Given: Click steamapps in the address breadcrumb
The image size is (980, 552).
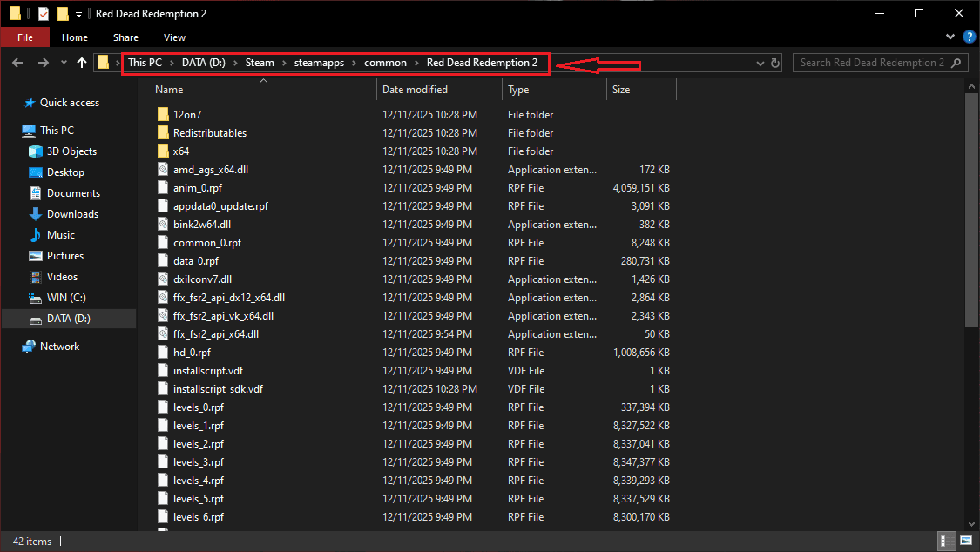Looking at the screenshot, I should (x=320, y=63).
